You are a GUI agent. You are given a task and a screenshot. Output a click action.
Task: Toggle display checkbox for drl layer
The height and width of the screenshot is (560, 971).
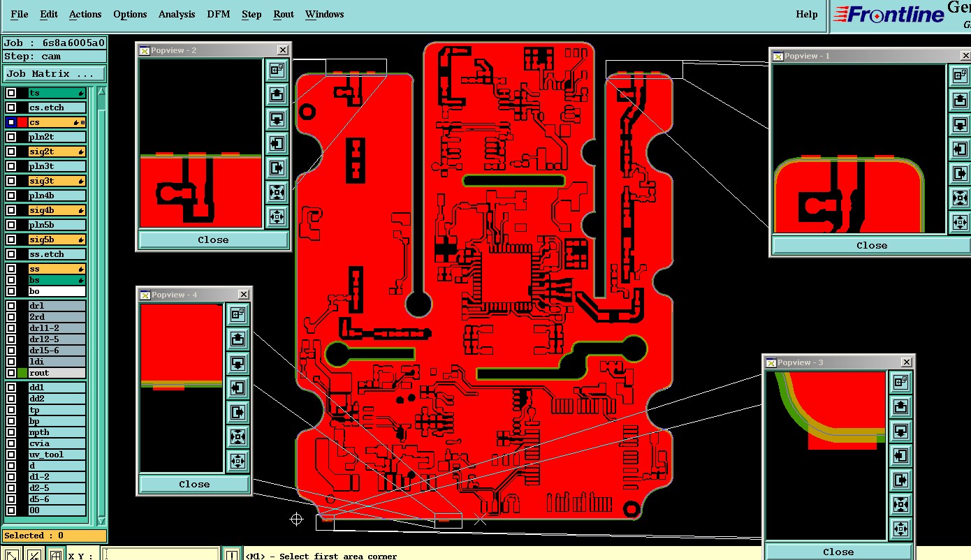[x=11, y=306]
